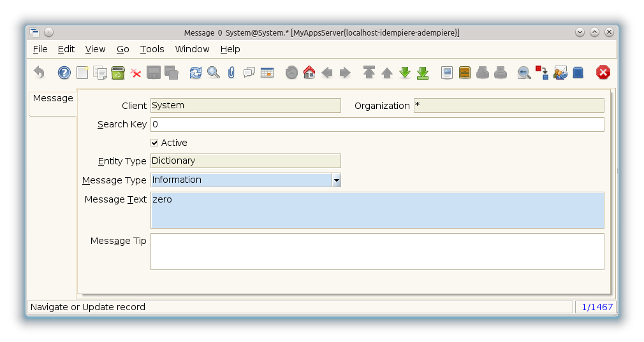Click the Search Key input field

(377, 124)
